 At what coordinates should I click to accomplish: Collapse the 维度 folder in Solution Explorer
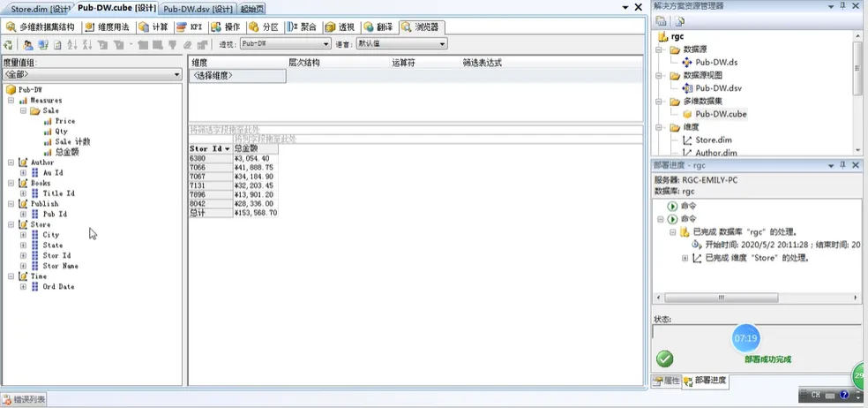coord(659,127)
